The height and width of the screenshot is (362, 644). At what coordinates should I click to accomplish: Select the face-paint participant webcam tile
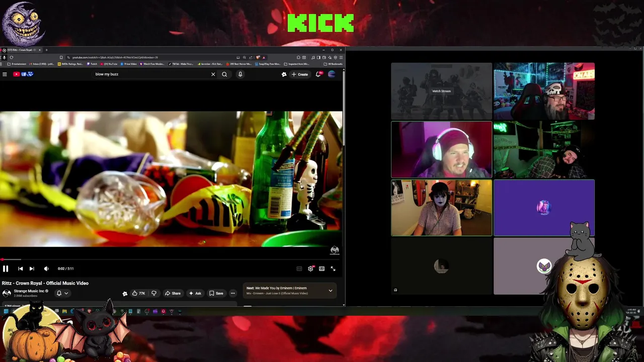point(441,208)
